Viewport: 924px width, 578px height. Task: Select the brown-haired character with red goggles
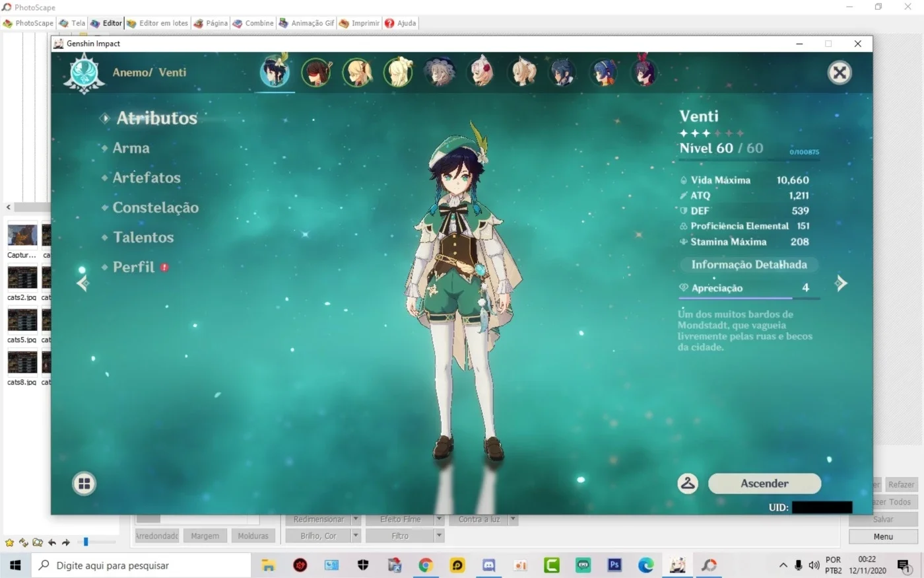pos(317,73)
